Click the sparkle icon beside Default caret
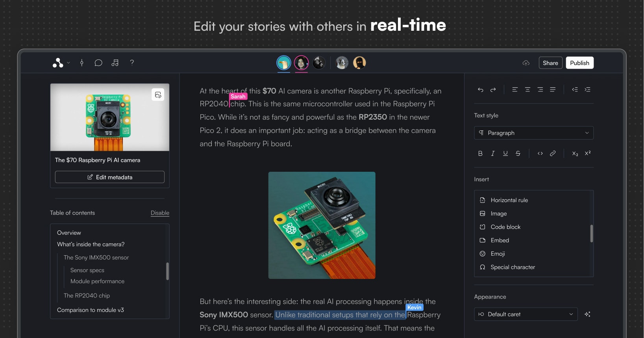The height and width of the screenshot is (338, 644). [587, 314]
